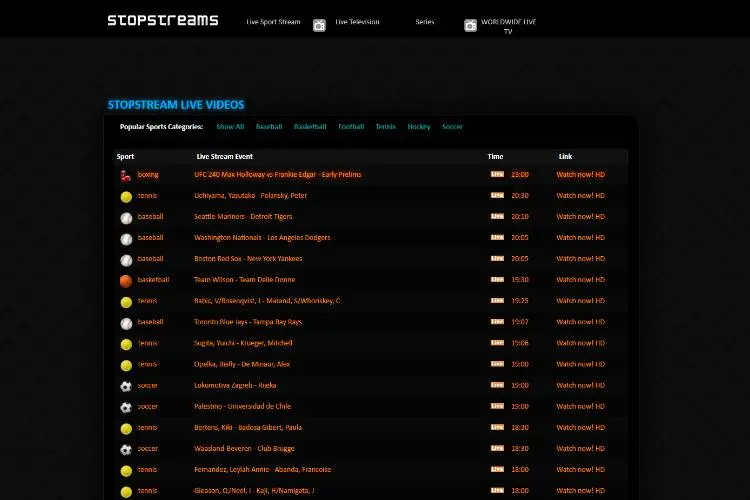Filter streams by Tennis category

point(386,127)
